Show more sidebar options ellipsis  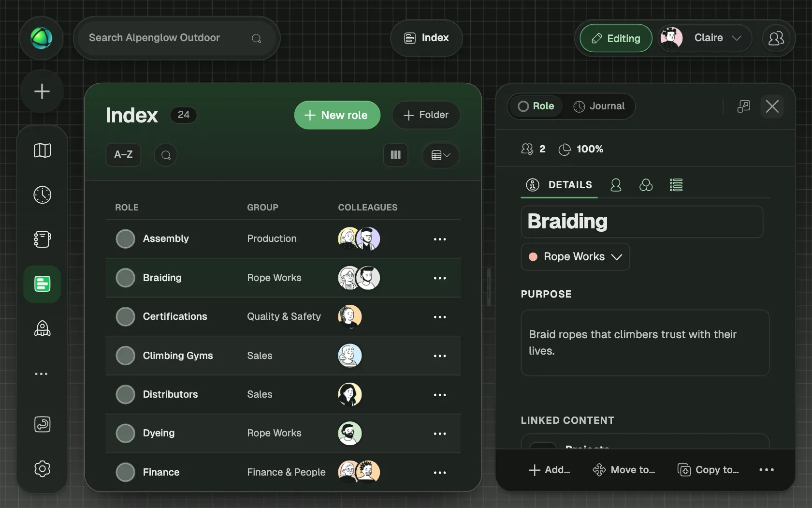coord(41,374)
